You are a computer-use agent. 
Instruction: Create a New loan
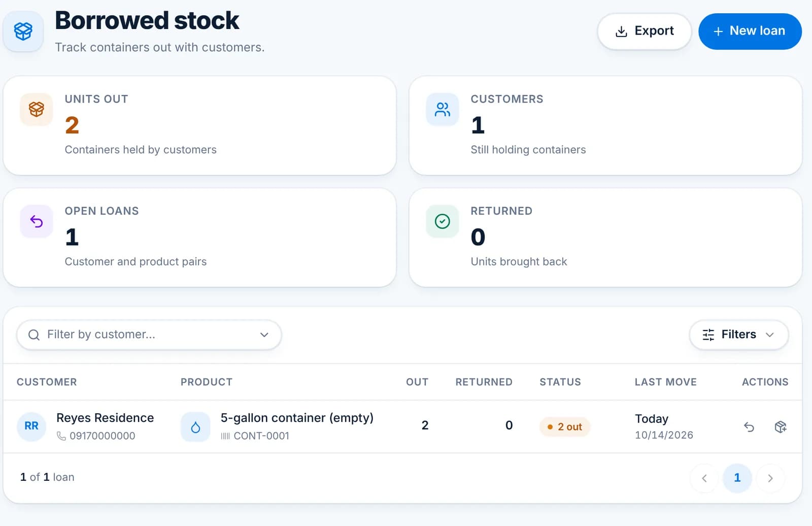[x=750, y=31]
